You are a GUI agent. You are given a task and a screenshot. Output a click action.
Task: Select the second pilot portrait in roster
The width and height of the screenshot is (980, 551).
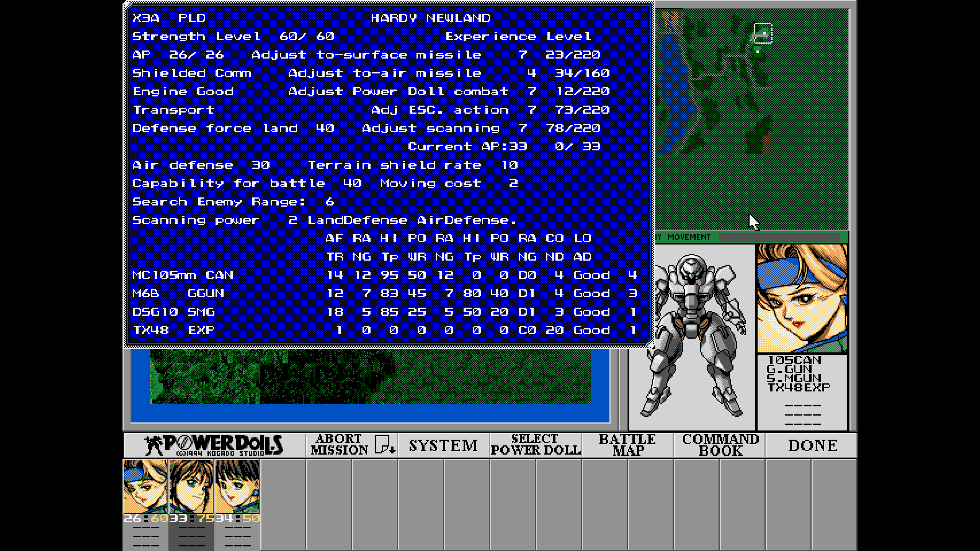(191, 487)
